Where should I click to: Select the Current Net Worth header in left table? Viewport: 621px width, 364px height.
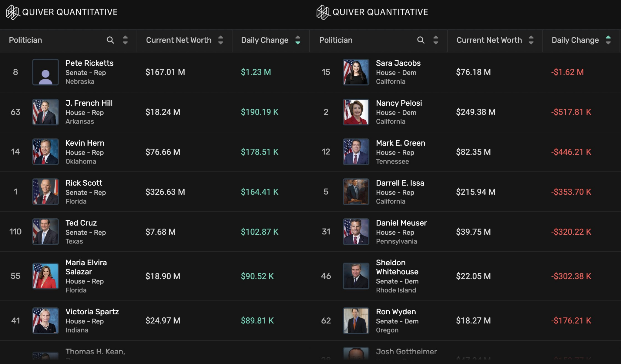pos(179,40)
